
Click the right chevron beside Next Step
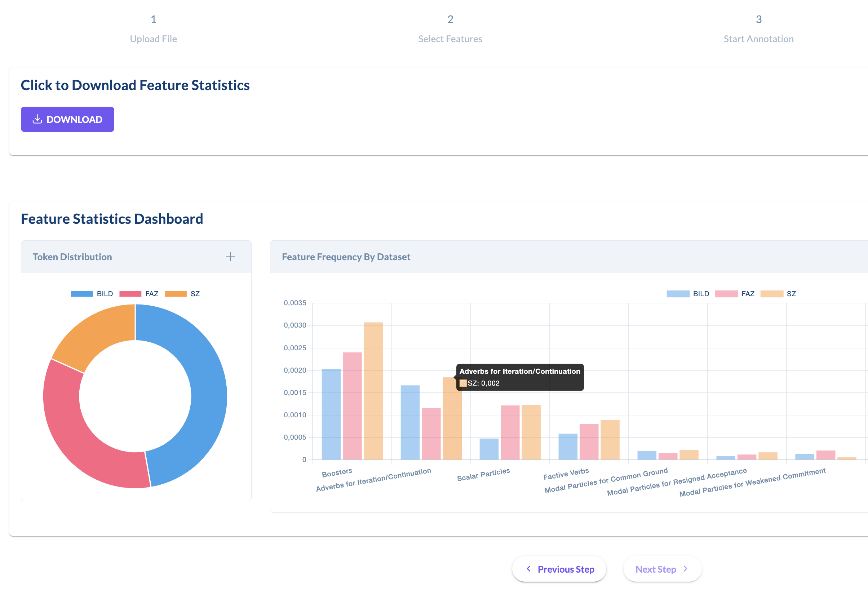(685, 569)
